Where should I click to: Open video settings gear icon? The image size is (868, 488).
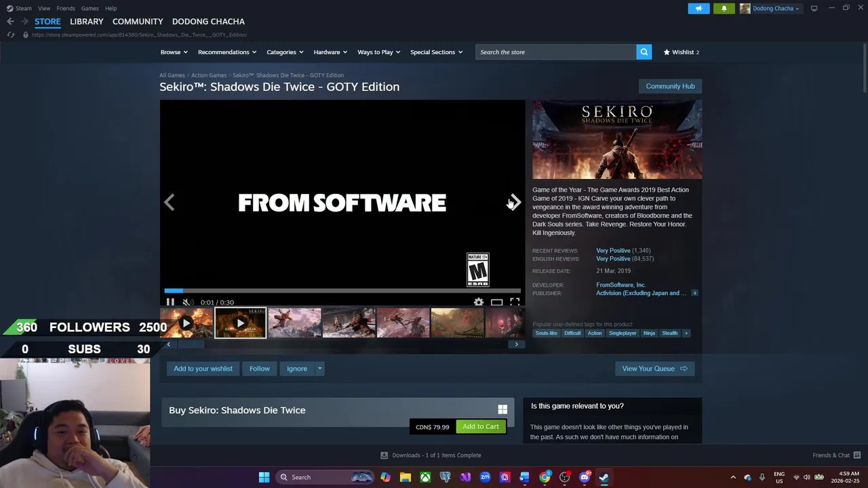(x=479, y=302)
